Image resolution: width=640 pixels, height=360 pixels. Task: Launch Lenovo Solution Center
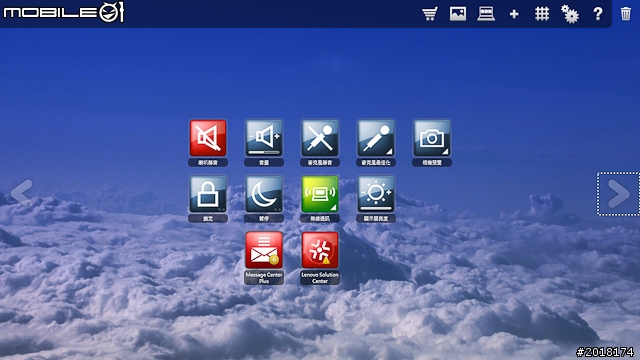[x=320, y=250]
